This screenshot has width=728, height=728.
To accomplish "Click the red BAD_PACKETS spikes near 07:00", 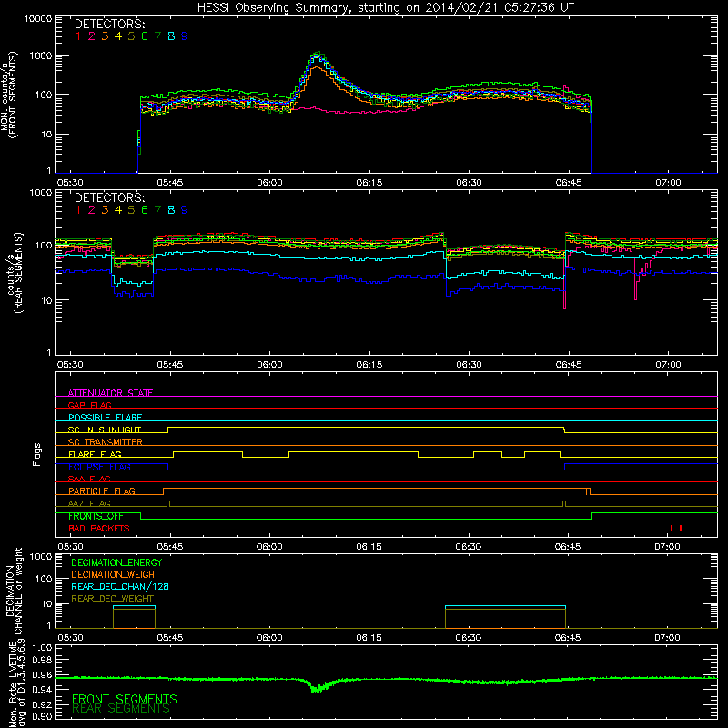I will pyautogui.click(x=676, y=528).
